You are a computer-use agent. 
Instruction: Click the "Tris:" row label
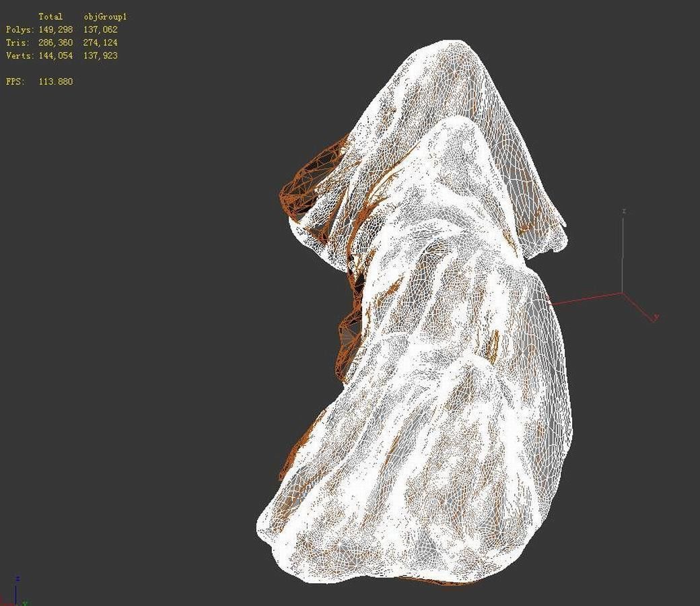17,42
